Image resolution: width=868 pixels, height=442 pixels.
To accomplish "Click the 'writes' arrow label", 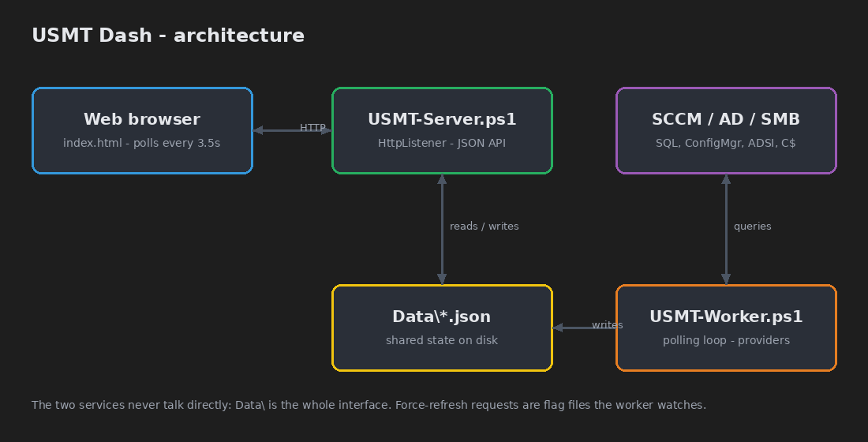I will [x=608, y=324].
